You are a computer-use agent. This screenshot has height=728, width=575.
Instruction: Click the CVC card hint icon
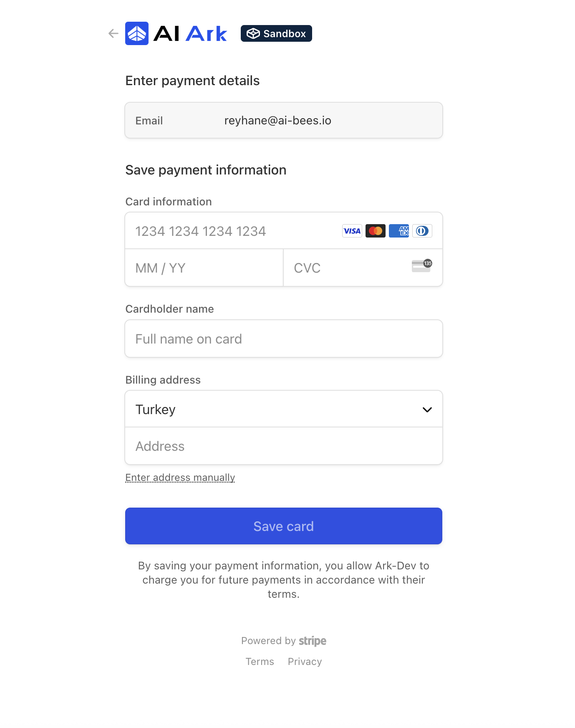coord(421,266)
